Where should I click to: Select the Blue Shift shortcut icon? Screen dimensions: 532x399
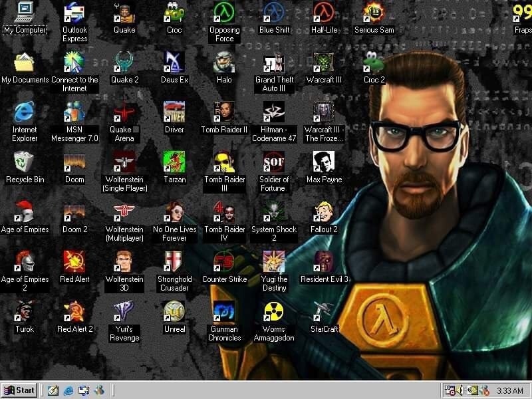274,13
